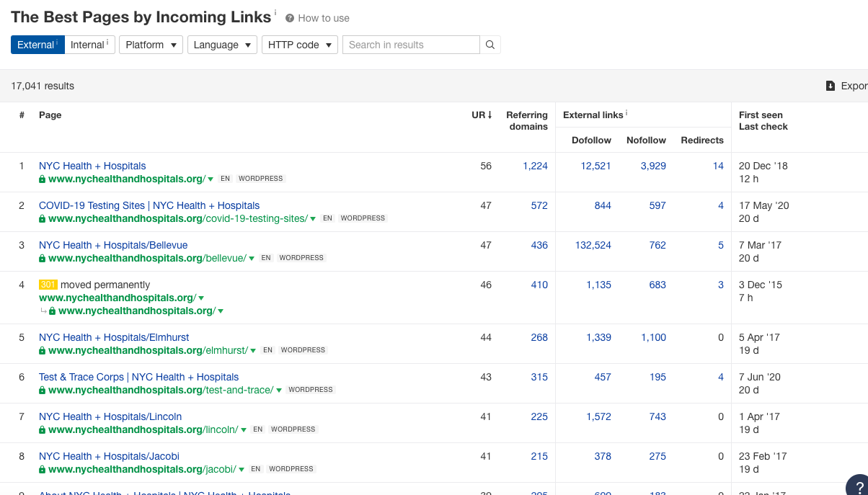868x495 pixels.
Task: Expand dropdown arrow after test-and-trace URL
Action: point(279,391)
